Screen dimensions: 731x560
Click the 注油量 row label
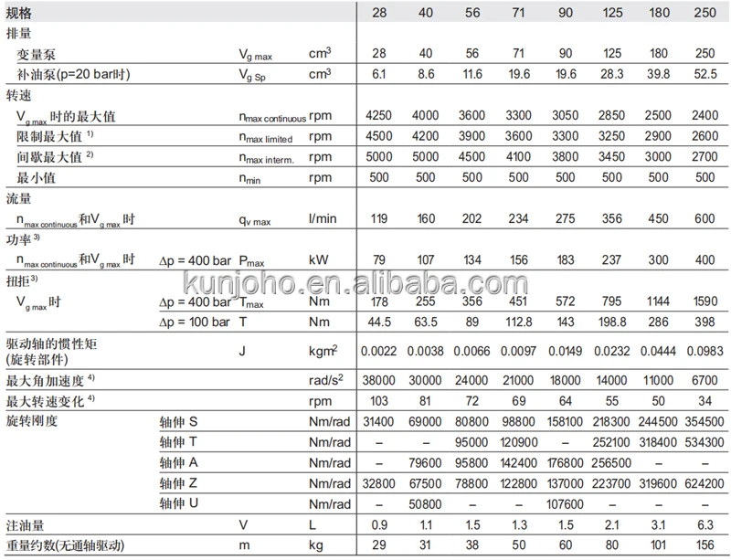(x=26, y=525)
